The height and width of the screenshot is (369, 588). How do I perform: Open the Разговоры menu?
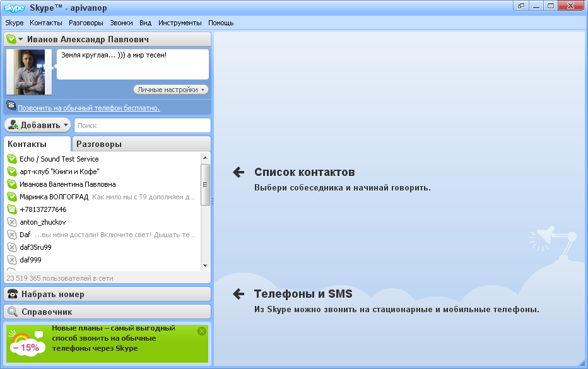point(86,23)
